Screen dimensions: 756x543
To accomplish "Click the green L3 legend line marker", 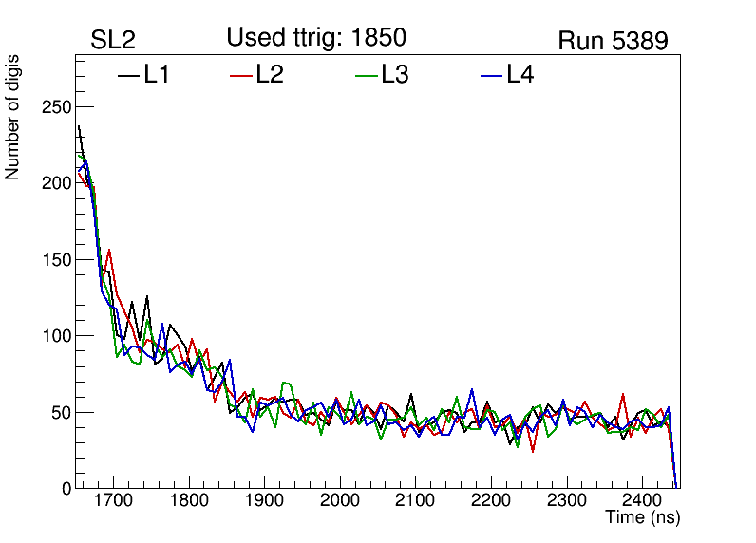I will 366,76.
